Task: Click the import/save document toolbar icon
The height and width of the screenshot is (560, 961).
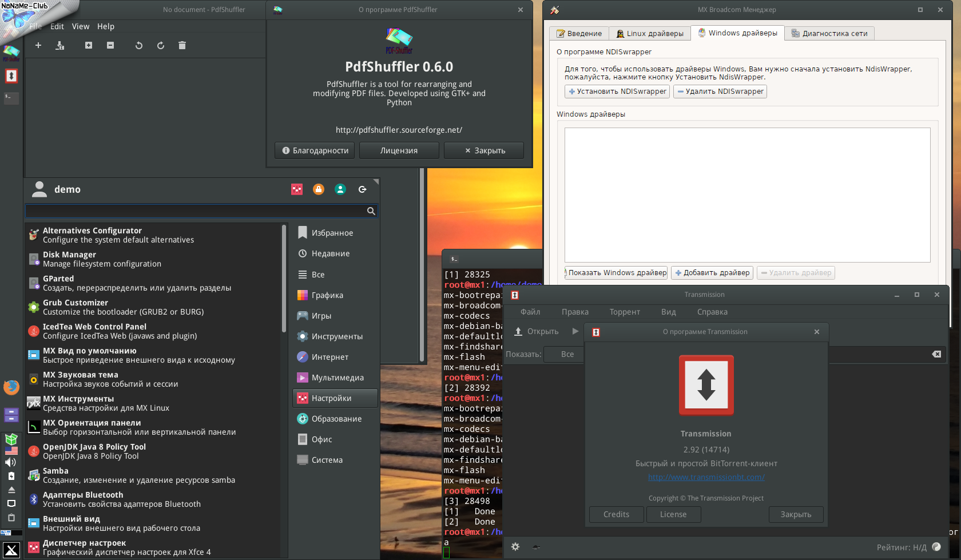Action: click(60, 46)
